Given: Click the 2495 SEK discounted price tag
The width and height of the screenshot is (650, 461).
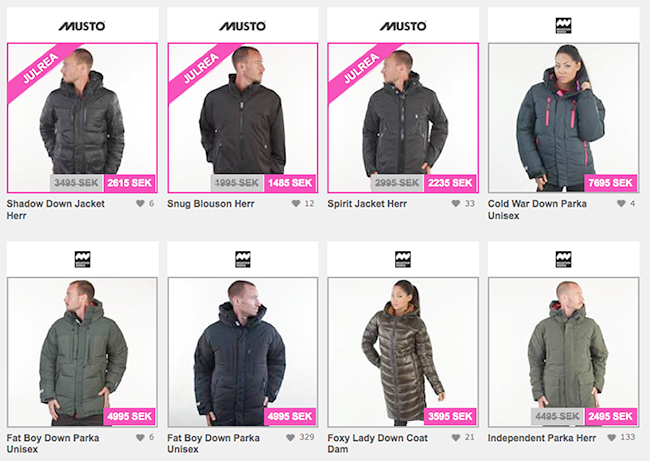Looking at the screenshot, I should (610, 416).
